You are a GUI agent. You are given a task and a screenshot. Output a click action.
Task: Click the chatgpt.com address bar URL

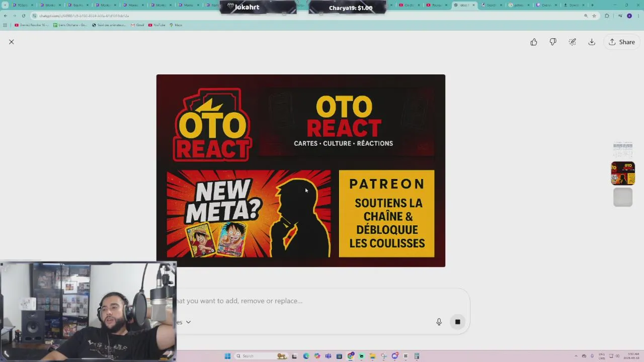pos(84,16)
